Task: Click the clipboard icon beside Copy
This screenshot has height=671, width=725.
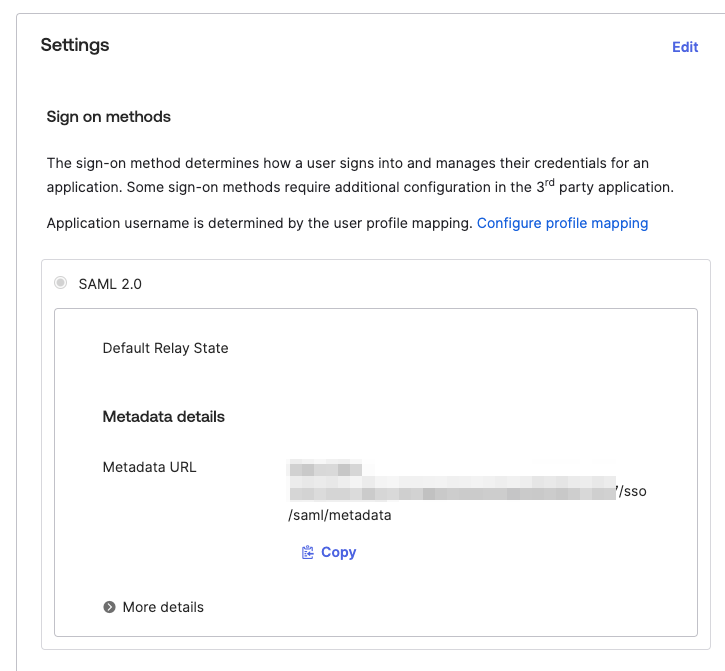Action: pyautogui.click(x=308, y=552)
